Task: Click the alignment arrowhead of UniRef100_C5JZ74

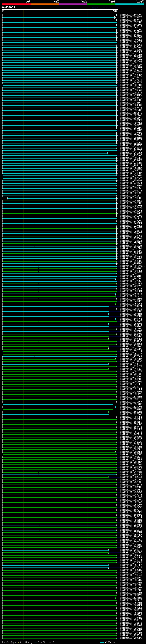Action: pyautogui.click(x=108, y=306)
